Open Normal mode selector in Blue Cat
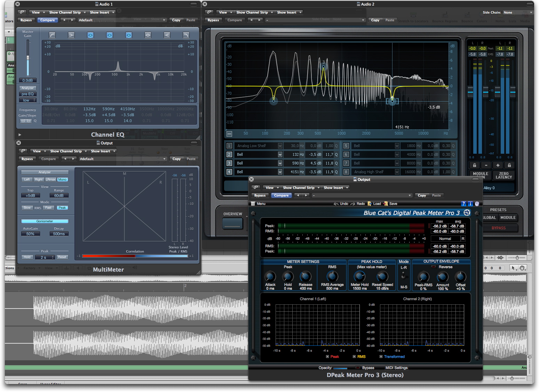This screenshot has height=392, width=539. click(x=445, y=239)
